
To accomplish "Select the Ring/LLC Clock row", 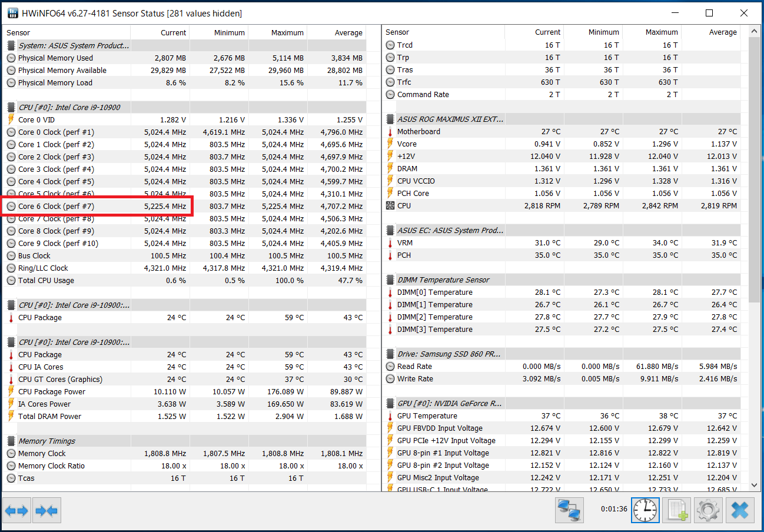I will click(185, 268).
